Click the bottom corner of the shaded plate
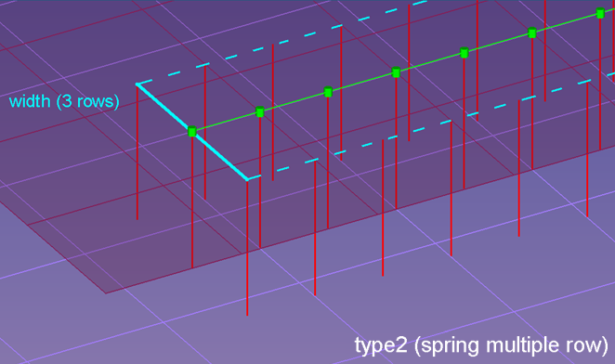615x364 pixels. point(106,293)
